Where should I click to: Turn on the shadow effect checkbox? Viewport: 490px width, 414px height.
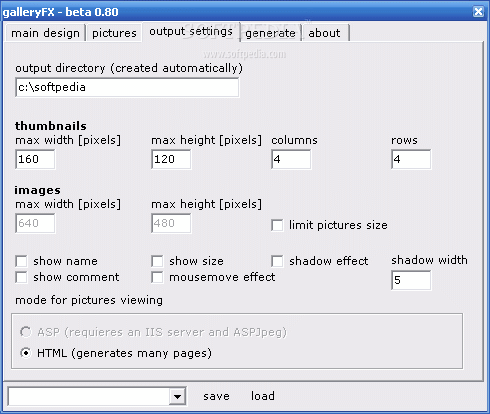(277, 261)
